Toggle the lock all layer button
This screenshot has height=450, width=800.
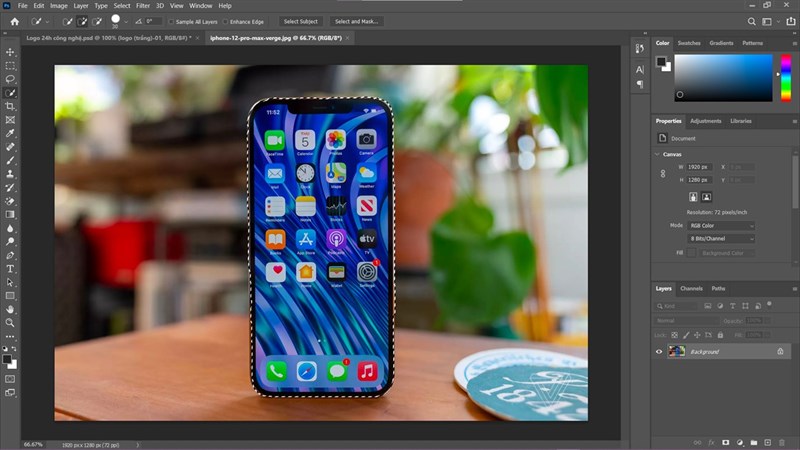click(x=720, y=335)
